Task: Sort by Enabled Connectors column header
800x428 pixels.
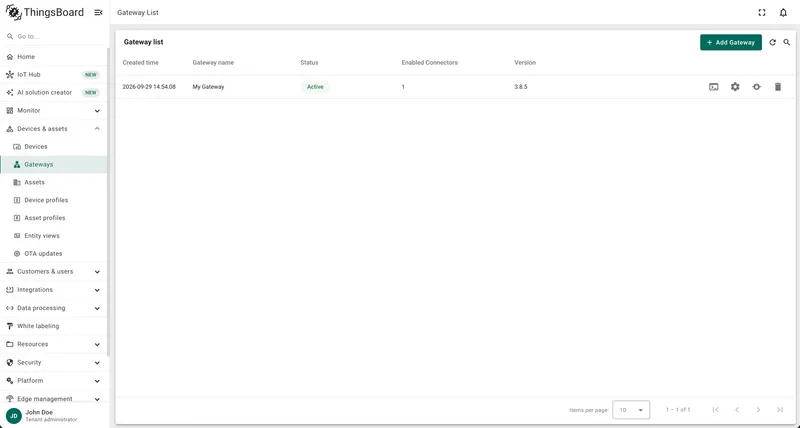Action: [430, 63]
